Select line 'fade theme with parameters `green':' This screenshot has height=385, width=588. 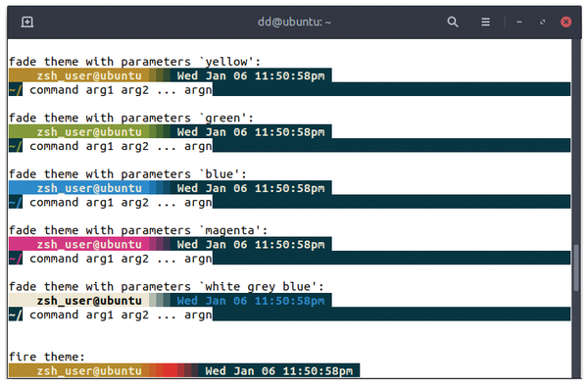pyautogui.click(x=131, y=118)
